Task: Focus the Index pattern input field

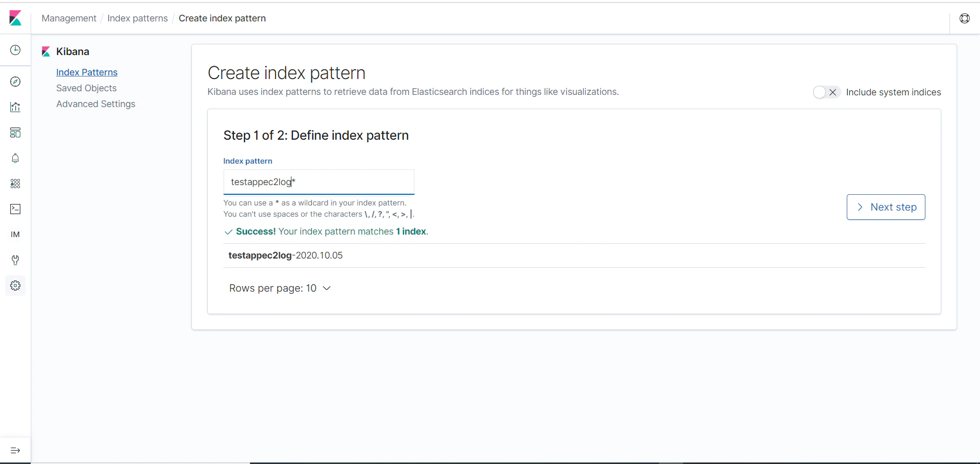Action: click(x=319, y=182)
